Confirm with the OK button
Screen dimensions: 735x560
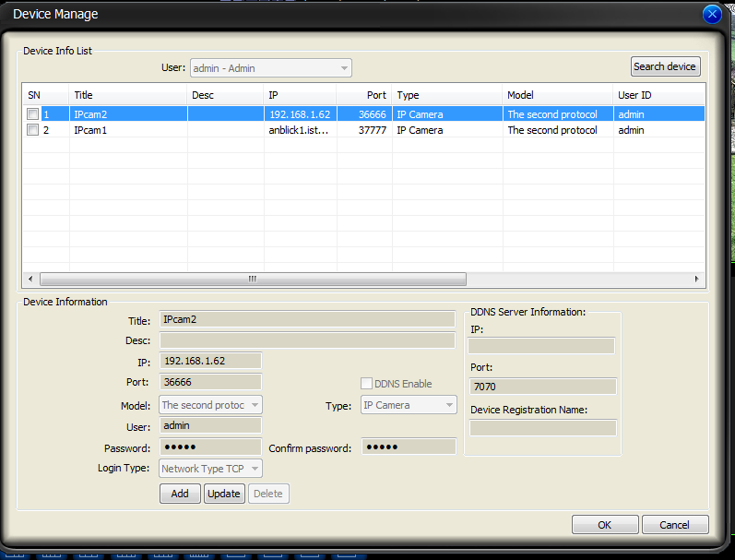(x=605, y=524)
